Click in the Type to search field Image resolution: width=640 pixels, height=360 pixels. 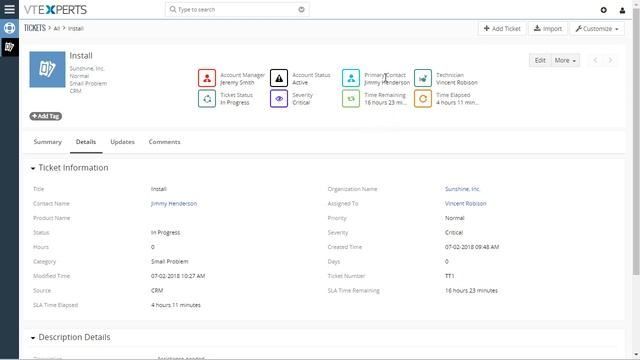tap(237, 9)
